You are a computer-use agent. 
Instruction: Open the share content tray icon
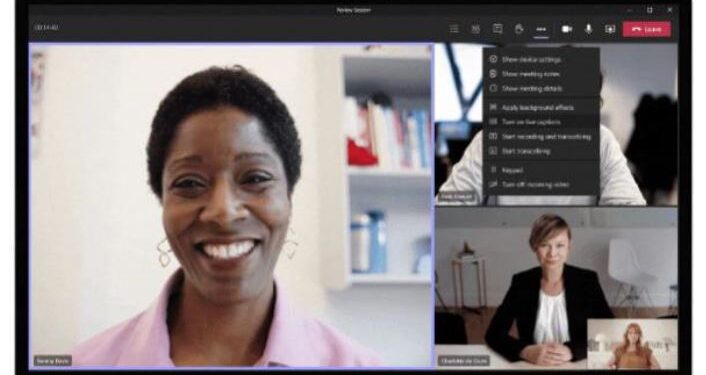(x=610, y=29)
